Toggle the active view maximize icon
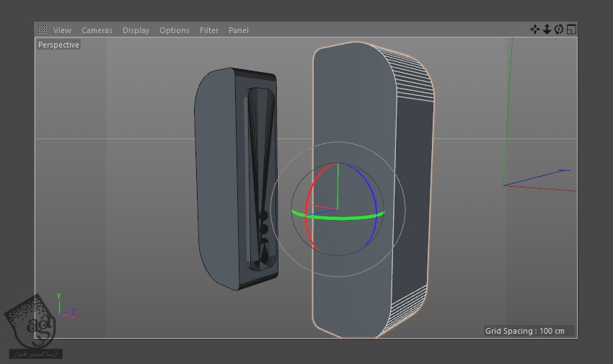This screenshot has height=364, width=613. pos(571,30)
